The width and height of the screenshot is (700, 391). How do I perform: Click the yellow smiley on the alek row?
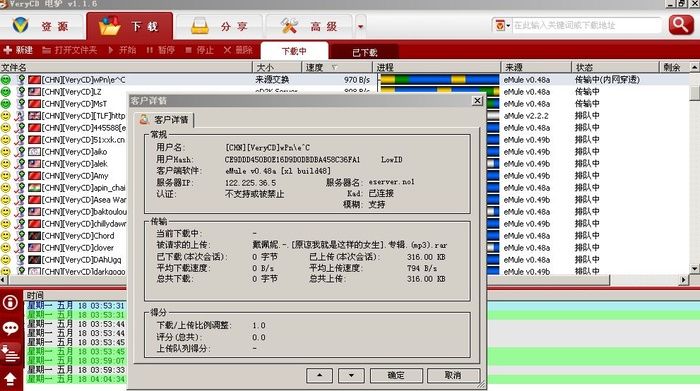point(5,164)
